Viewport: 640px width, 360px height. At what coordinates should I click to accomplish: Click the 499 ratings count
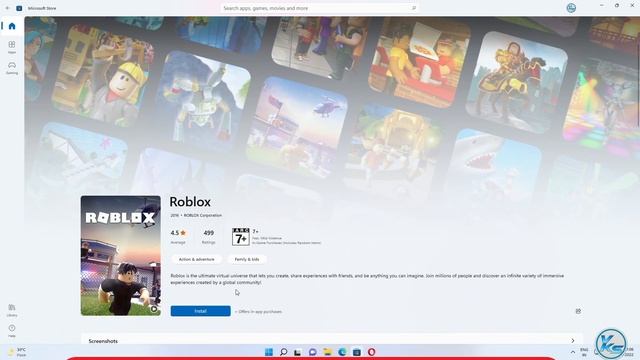pyautogui.click(x=209, y=233)
